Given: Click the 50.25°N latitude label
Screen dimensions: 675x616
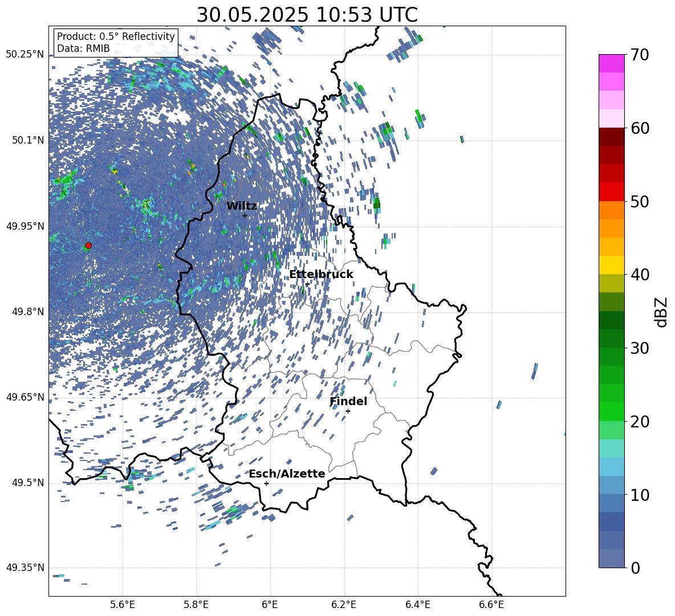Looking at the screenshot, I should 25,55.
